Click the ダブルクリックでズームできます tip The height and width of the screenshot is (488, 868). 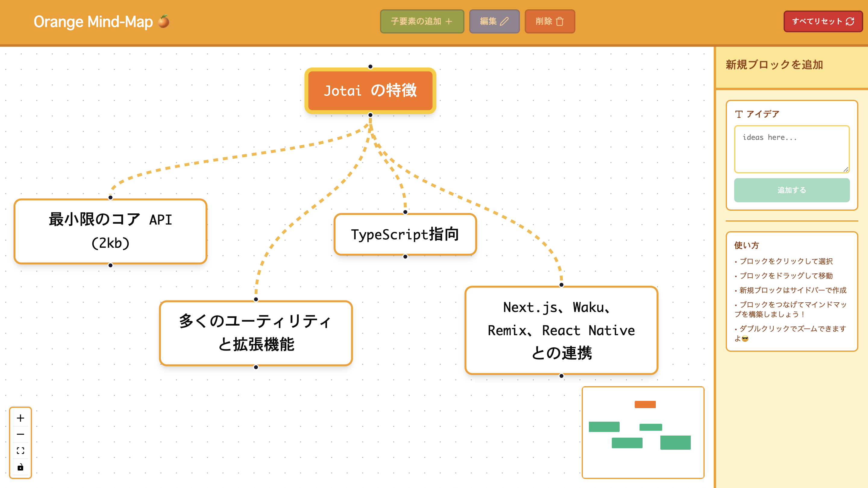point(791,333)
